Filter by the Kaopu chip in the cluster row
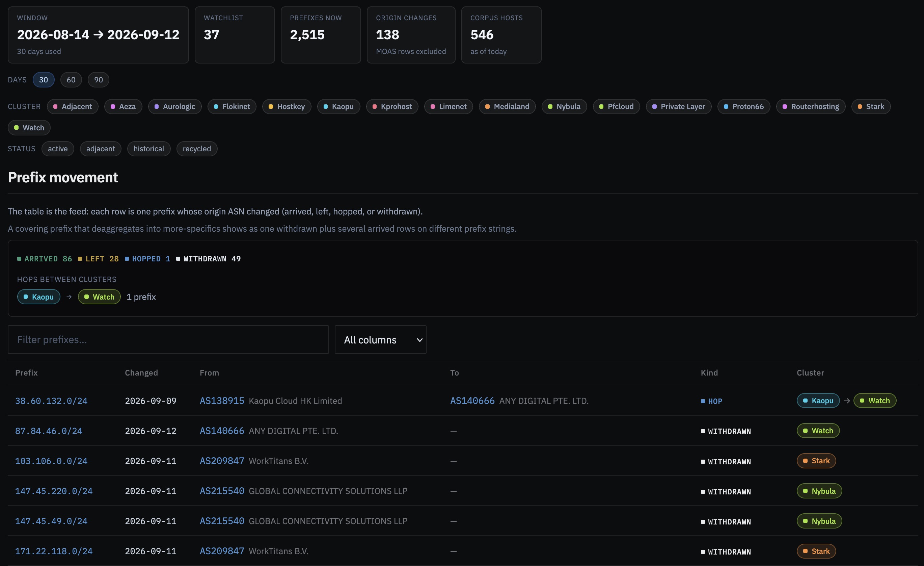 pos(338,106)
